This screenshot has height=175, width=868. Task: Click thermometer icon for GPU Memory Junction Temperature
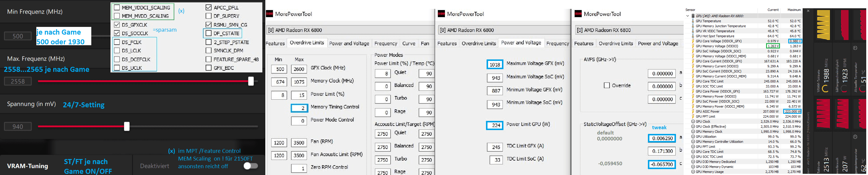pos(693,26)
